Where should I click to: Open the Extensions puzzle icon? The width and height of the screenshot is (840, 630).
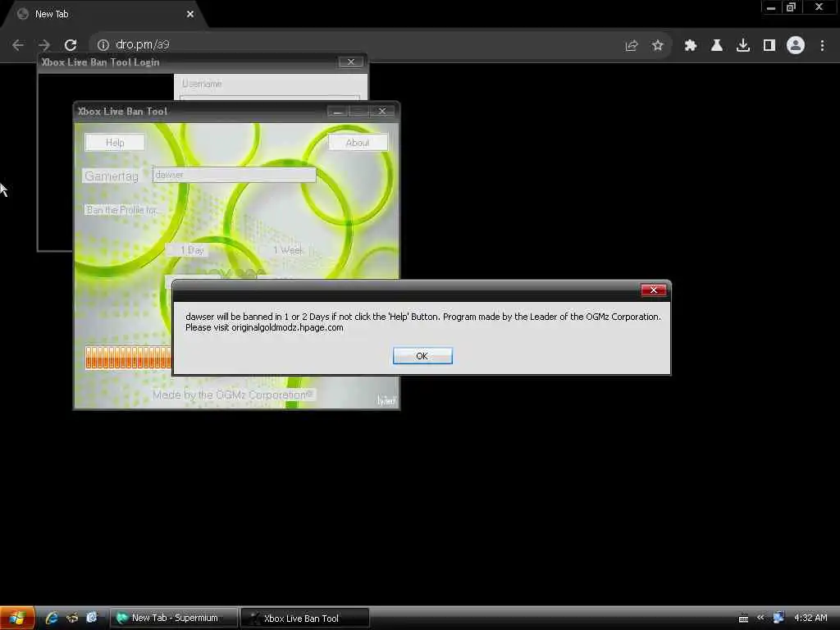point(691,46)
